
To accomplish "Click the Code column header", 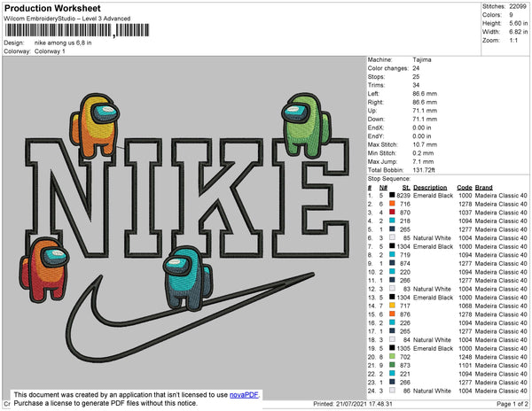I will (465, 188).
